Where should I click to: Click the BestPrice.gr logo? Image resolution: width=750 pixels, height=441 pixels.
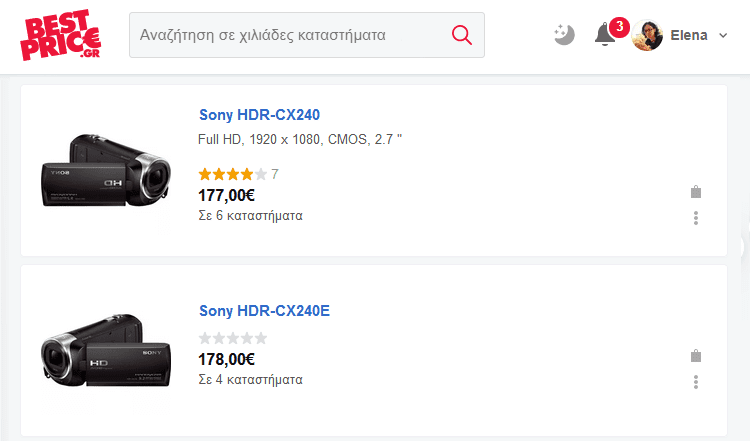61,35
